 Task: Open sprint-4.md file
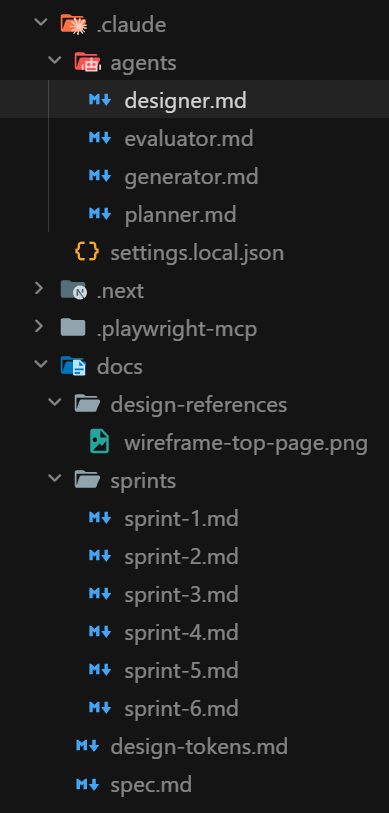tap(182, 633)
